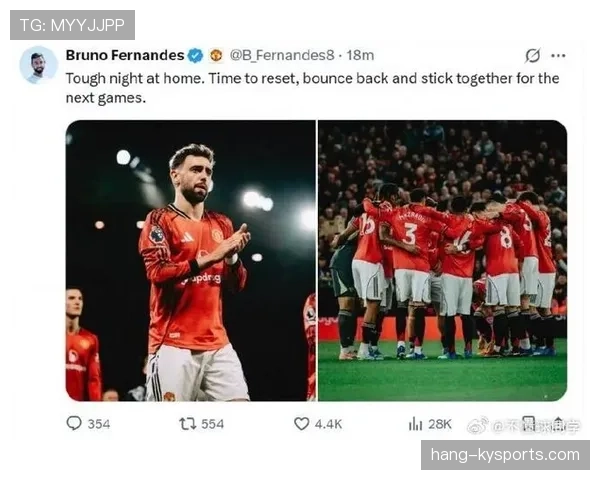Click the 354 replies count
The height and width of the screenshot is (480, 600).
[99, 424]
